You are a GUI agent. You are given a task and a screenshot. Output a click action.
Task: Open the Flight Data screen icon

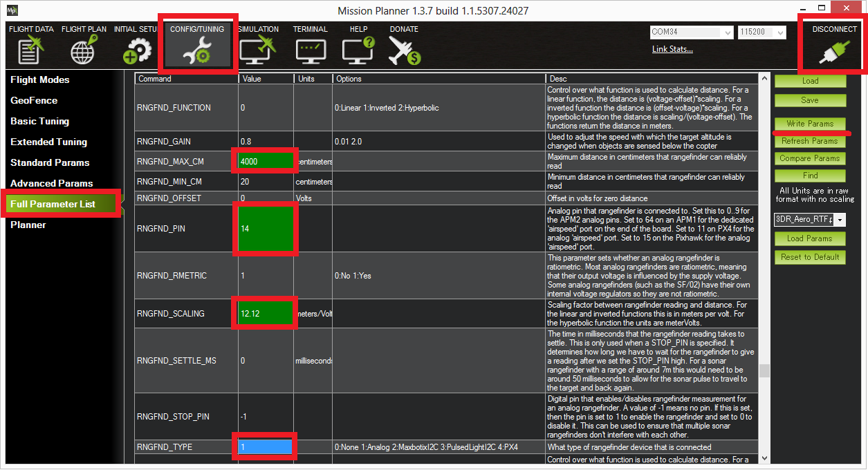point(30,50)
